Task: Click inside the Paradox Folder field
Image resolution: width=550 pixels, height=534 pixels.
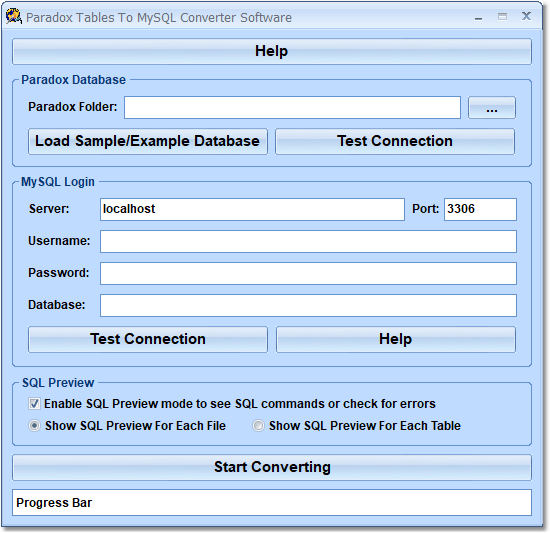Action: pos(292,107)
